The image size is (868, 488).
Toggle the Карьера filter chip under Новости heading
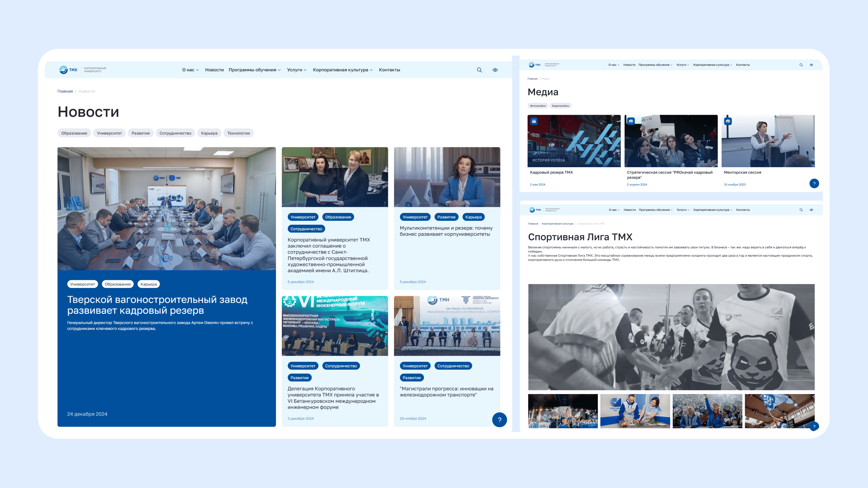(x=209, y=133)
